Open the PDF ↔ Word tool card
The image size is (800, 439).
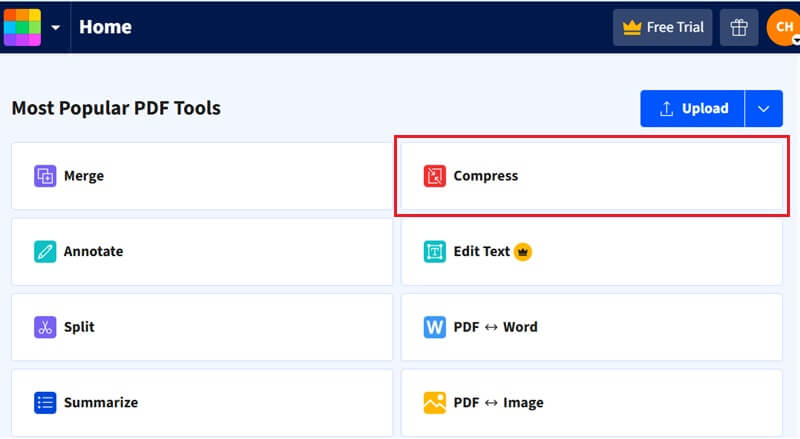coord(591,327)
